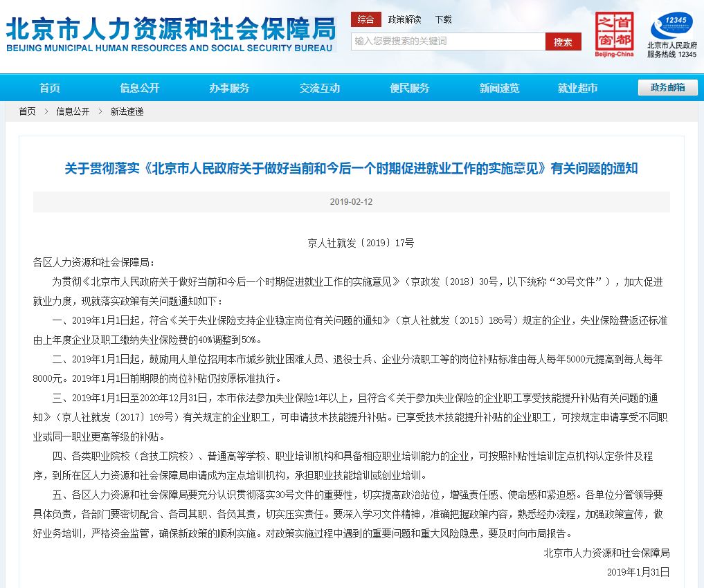
Task: Click the blue article title heading
Action: pyautogui.click(x=351, y=169)
